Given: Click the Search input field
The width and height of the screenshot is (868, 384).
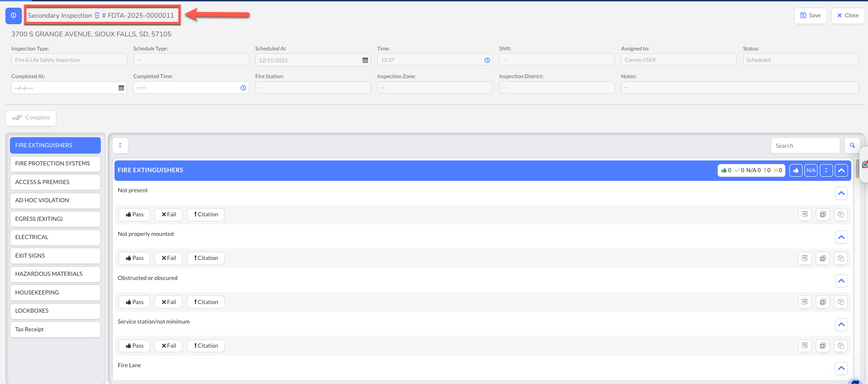Looking at the screenshot, I should 805,146.
